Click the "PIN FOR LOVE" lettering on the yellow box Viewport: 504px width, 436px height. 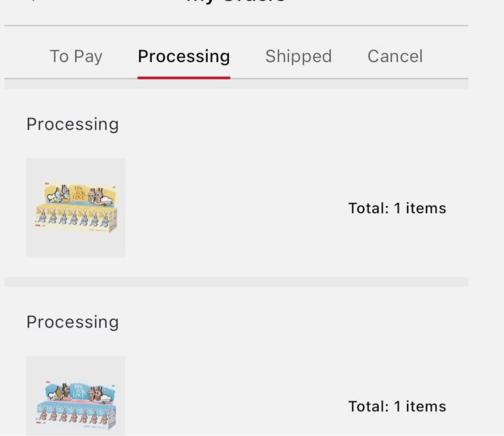click(79, 193)
